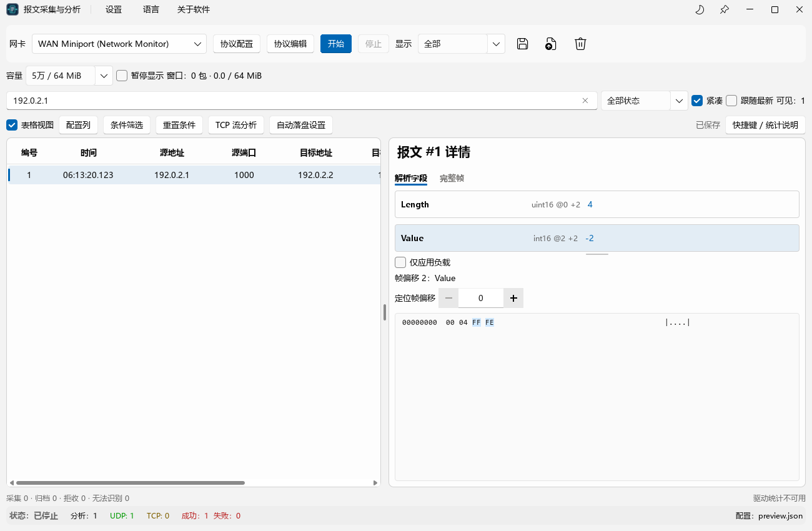Open the 容量 dropdown showing 5万 / 64 MiB

69,76
